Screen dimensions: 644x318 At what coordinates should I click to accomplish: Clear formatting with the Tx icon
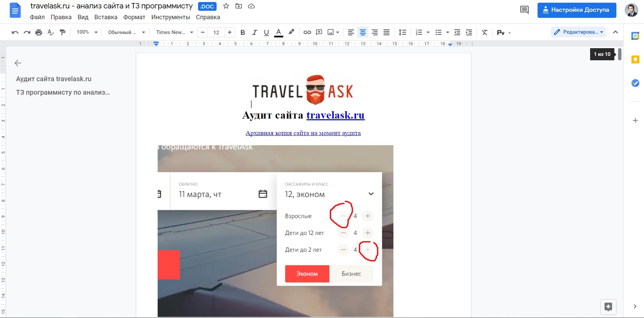[484, 32]
